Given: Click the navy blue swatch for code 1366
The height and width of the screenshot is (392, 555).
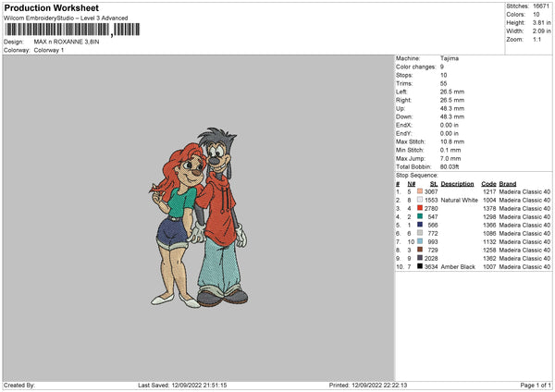Looking at the screenshot, I should pyautogui.click(x=420, y=225).
